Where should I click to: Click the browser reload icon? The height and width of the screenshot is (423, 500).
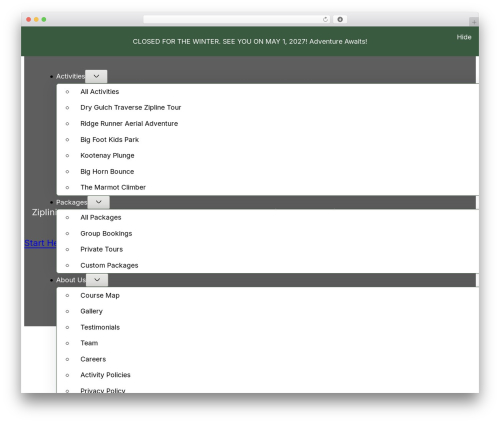(325, 19)
